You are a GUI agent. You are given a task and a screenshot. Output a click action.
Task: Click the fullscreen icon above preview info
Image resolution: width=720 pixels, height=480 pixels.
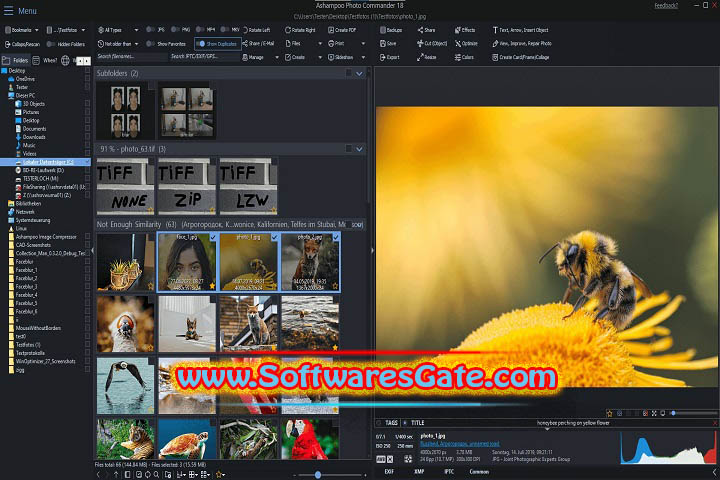[654, 413]
